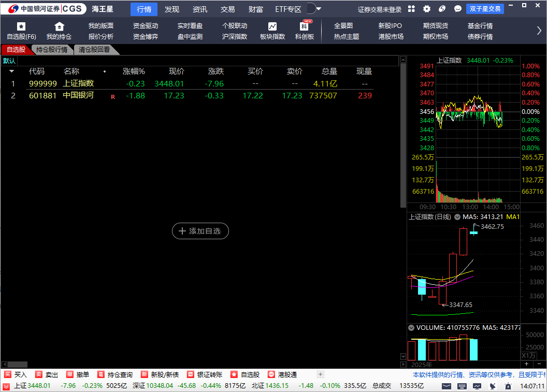The image size is (547, 392).
Task: Open the 科创板 board panel
Action: (304, 30)
